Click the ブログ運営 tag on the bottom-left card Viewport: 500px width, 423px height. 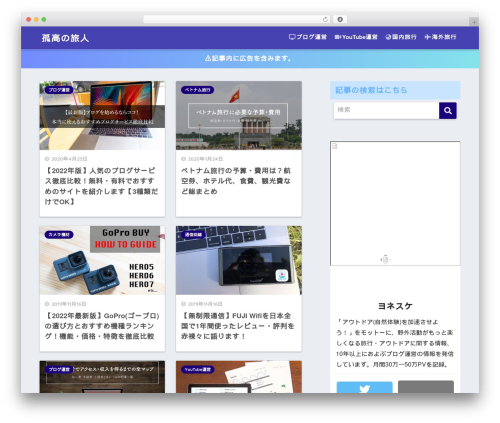(59, 369)
